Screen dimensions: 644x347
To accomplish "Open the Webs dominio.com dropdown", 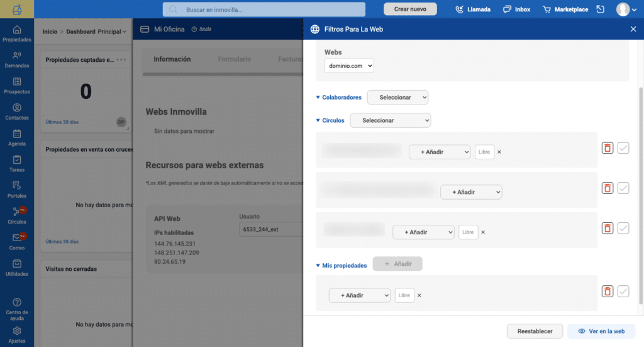I will [x=349, y=65].
